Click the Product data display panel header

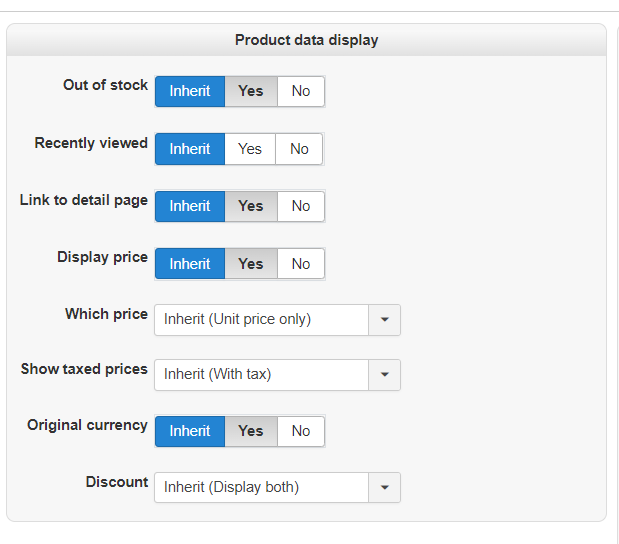306,40
